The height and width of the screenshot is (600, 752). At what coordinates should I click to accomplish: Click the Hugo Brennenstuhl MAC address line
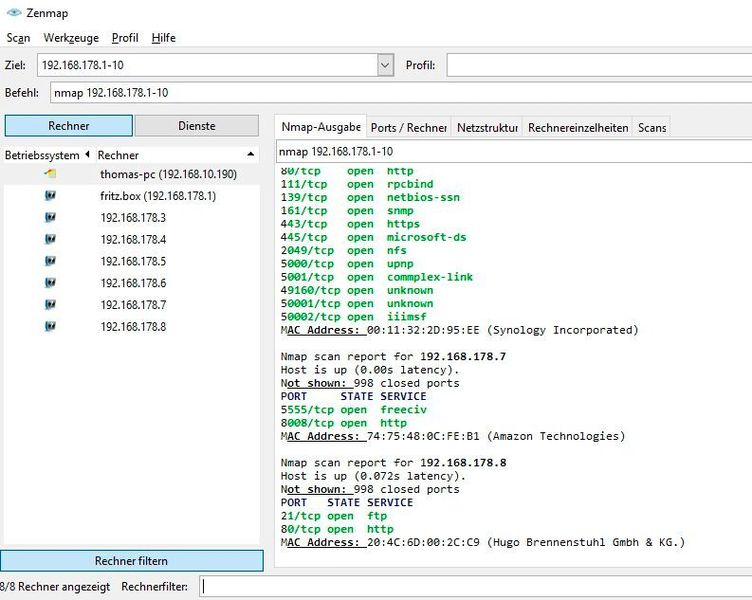[482, 542]
